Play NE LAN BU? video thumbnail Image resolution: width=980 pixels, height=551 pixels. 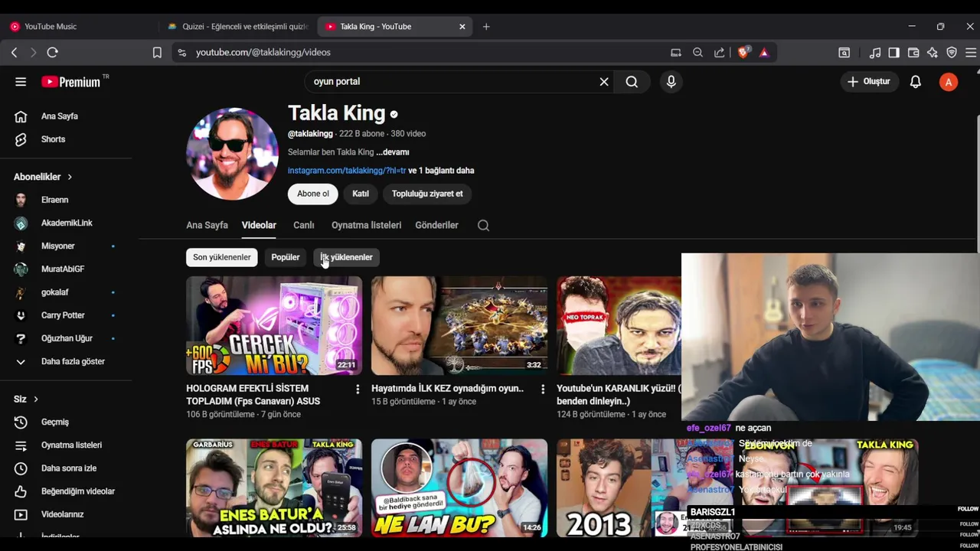tap(459, 487)
